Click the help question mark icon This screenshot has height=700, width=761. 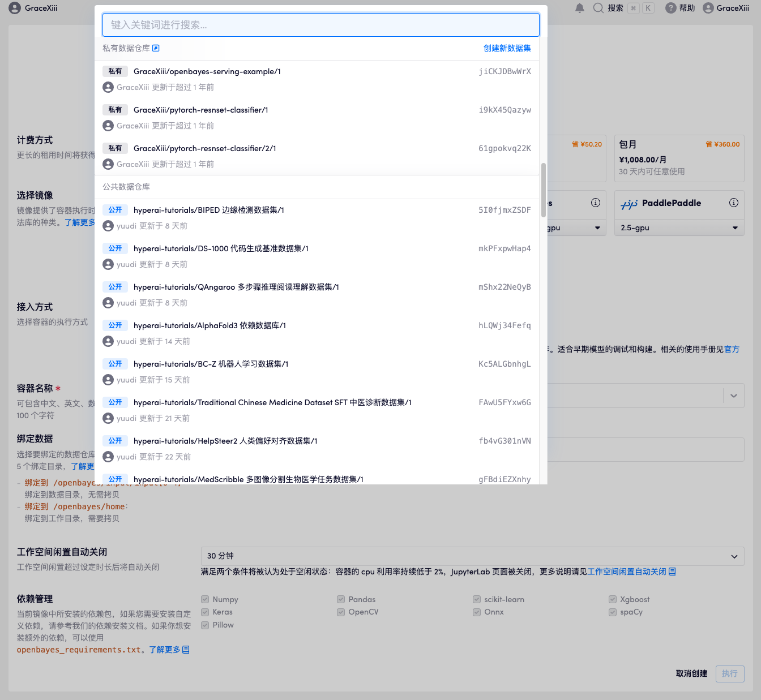click(670, 8)
